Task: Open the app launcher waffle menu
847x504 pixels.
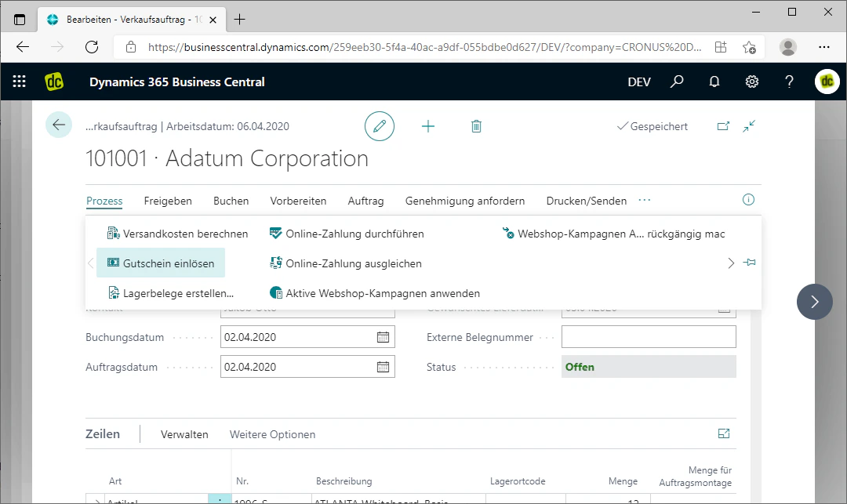Action: 20,82
